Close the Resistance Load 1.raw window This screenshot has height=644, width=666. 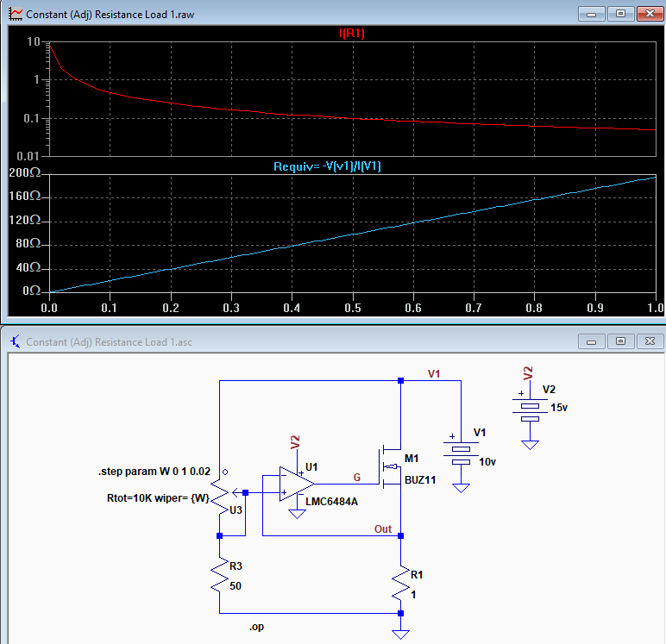click(x=650, y=14)
